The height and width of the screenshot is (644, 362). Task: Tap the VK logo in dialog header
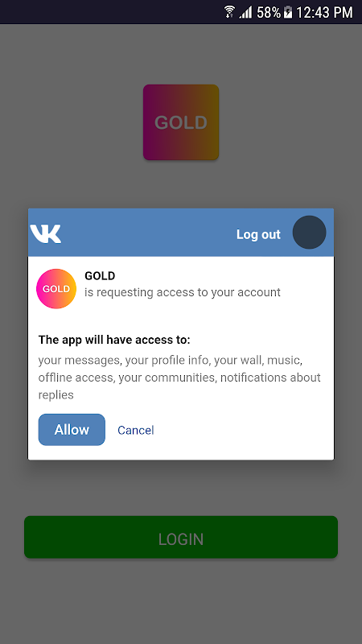(46, 233)
